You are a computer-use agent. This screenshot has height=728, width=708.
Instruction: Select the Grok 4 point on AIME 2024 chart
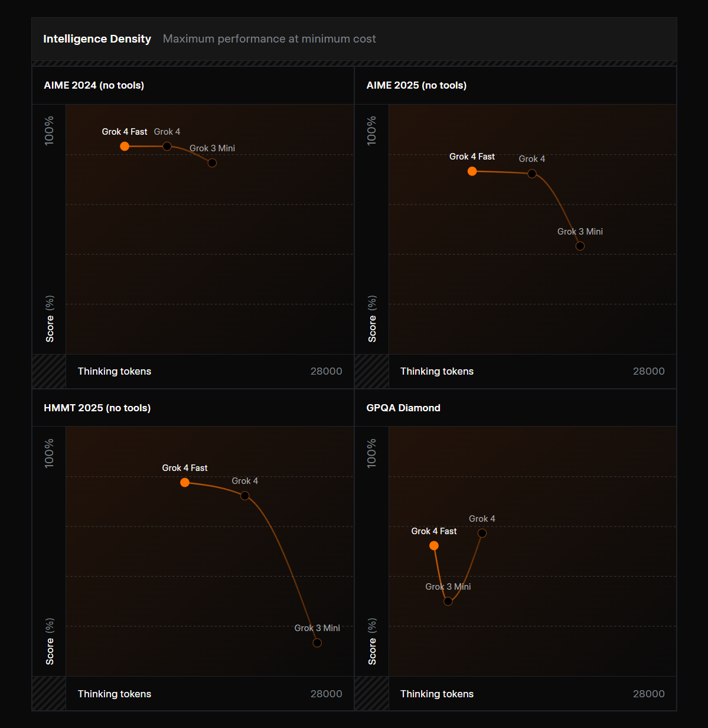tap(167, 146)
